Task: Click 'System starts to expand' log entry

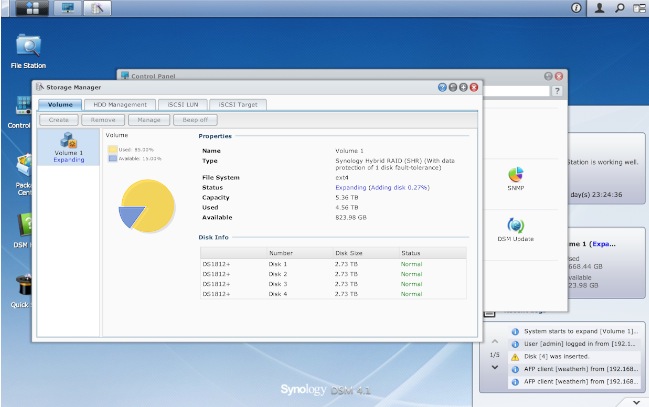Action: [576, 331]
